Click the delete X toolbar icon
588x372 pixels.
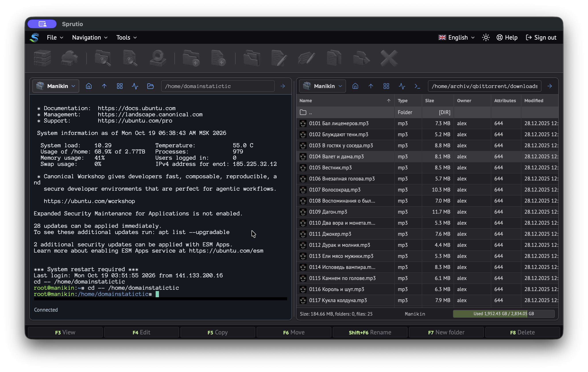(x=389, y=58)
